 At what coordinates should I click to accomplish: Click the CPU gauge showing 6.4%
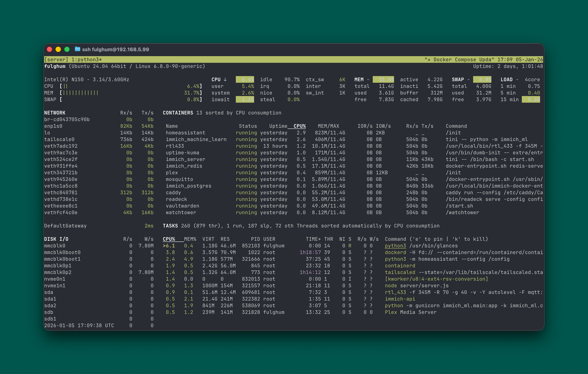(245, 79)
